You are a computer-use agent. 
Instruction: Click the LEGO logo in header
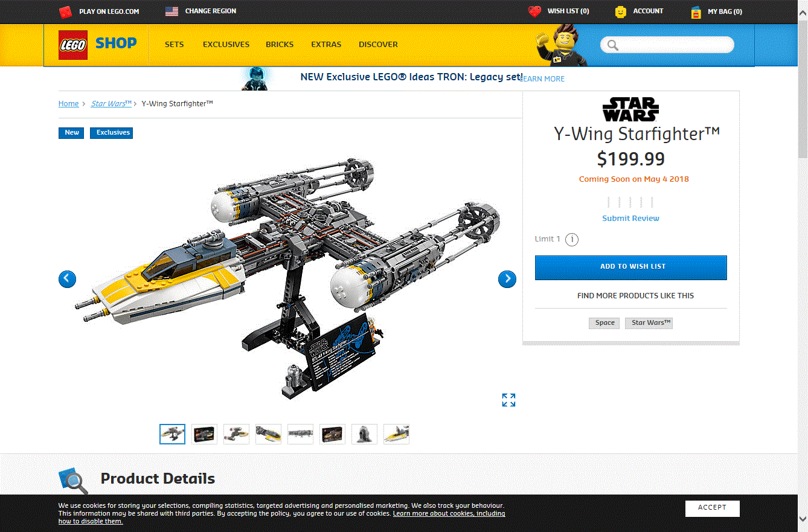click(73, 45)
